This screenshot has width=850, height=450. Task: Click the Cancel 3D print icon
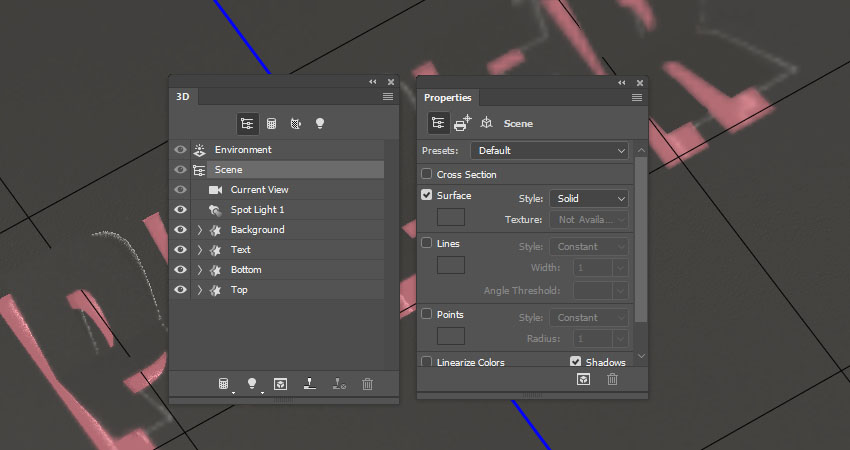click(x=339, y=384)
